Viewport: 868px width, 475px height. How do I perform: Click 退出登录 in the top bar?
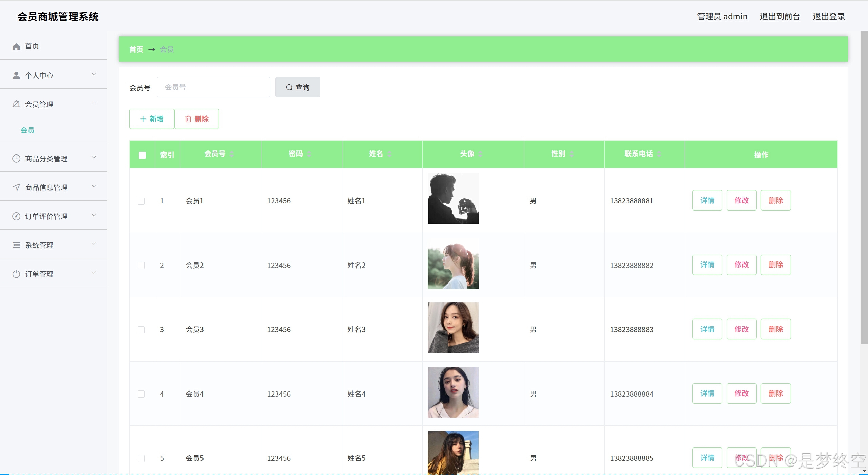tap(829, 16)
